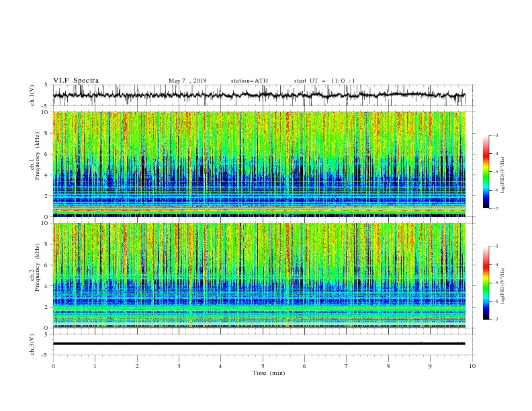Click the lower color bar's log(PSD) label
Image resolution: width=532 pixels, height=411 pixels.
pyautogui.click(x=503, y=285)
